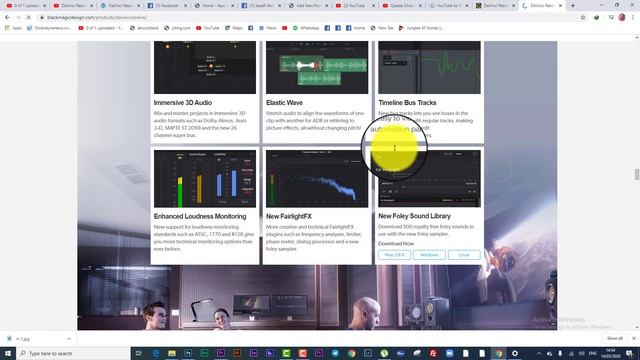Open a new browser tab
640x360 pixels.
(573, 6)
